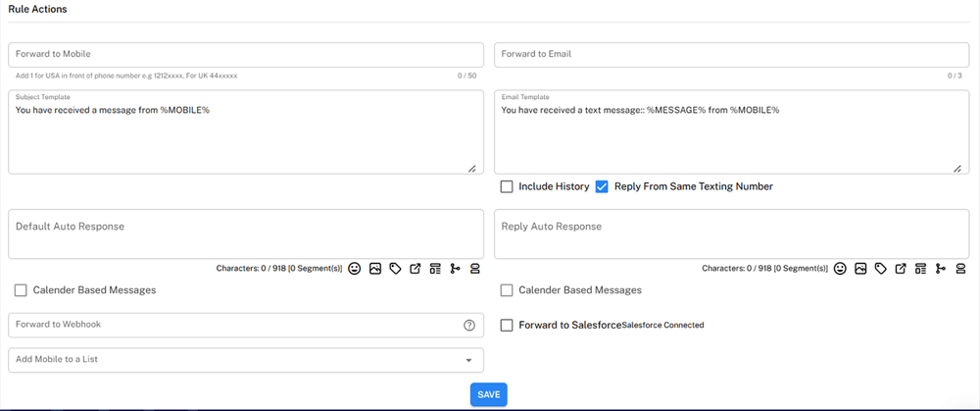Focus the Forward to Webhook field

click(246, 326)
